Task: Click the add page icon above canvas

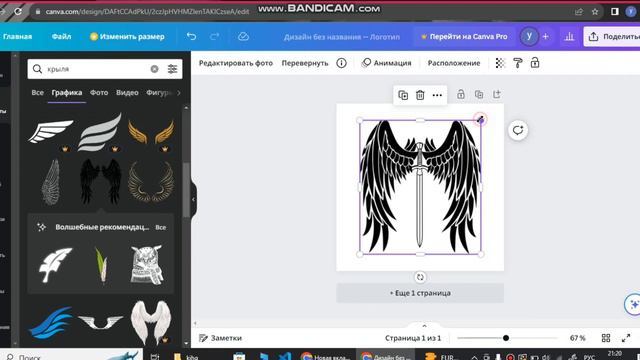Action: (x=497, y=94)
